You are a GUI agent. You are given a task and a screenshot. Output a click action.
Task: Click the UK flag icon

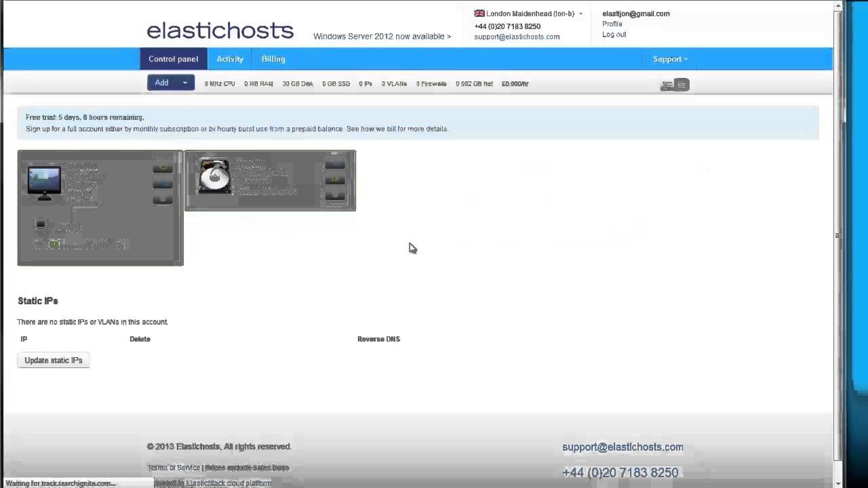click(x=479, y=14)
